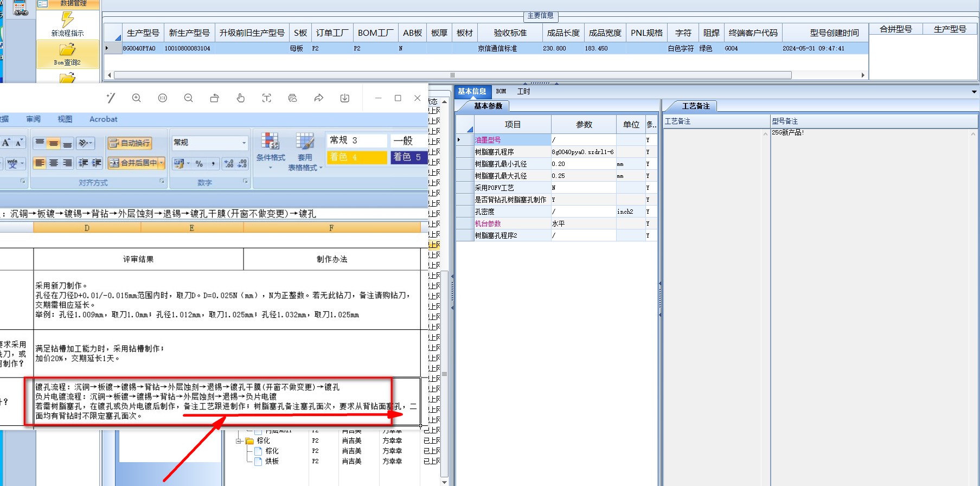Toggle center horizontal alignment
980x486 pixels.
tap(53, 163)
